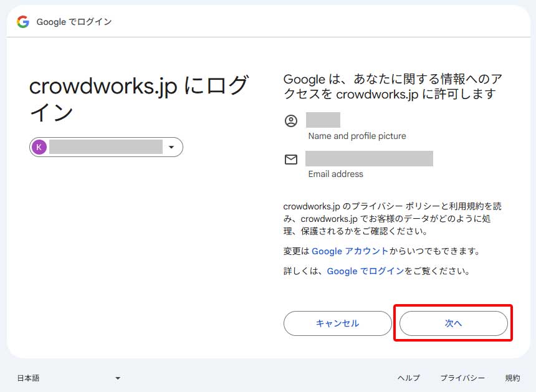Click the redacted name above profile label

(x=323, y=120)
